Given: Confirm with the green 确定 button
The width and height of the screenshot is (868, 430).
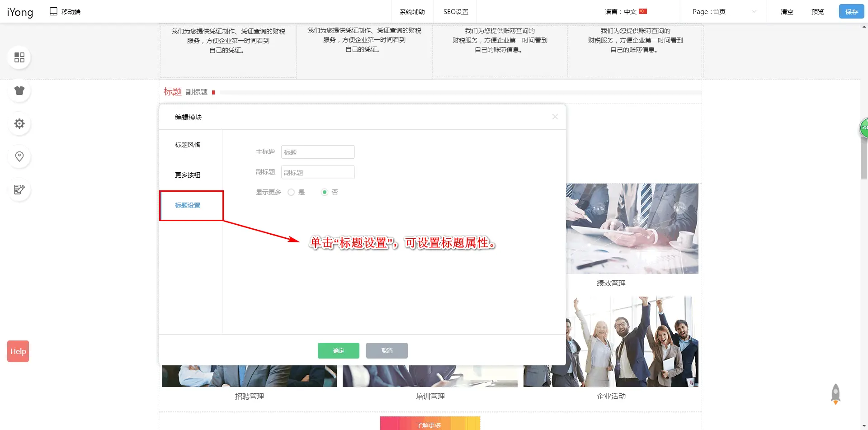Looking at the screenshot, I should click(x=338, y=350).
